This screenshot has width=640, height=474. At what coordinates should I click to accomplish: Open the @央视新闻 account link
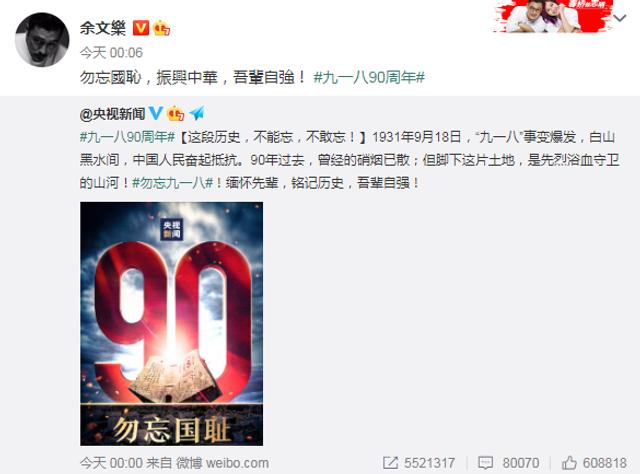coord(112,114)
